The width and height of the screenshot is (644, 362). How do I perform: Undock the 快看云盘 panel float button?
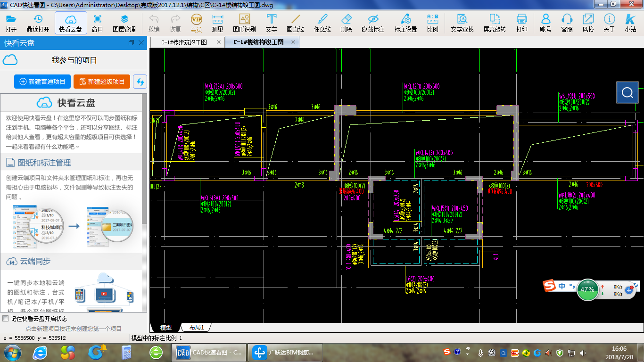[x=131, y=43]
